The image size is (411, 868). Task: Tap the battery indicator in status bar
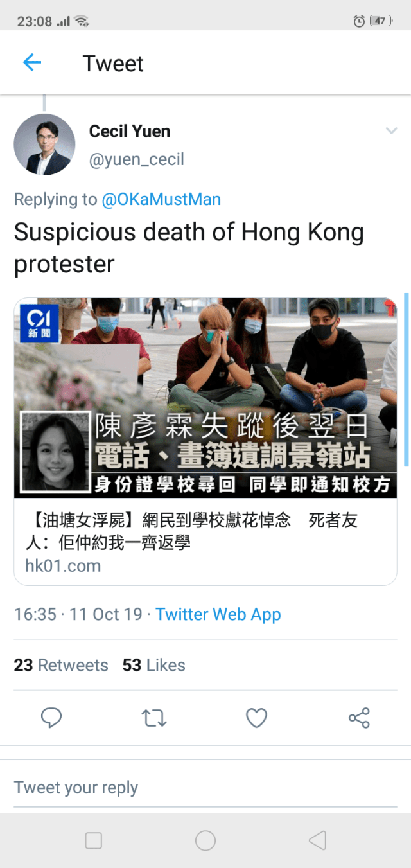point(381,21)
